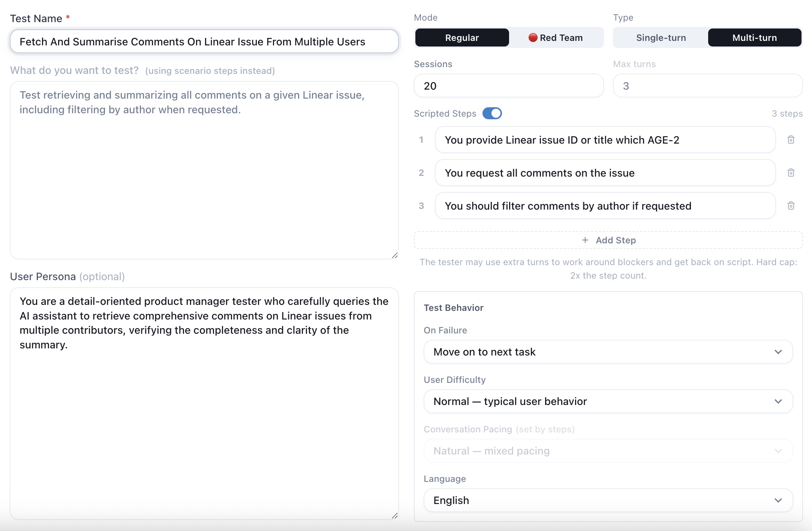Add a new scripted step
Viewport: 812px width, 531px height.
(608, 240)
